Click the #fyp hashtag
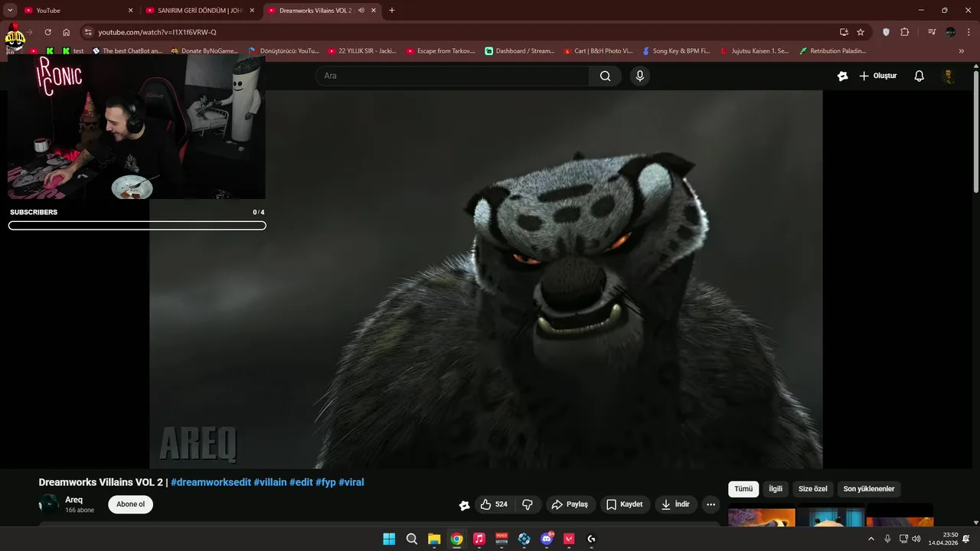Screen dimensions: 980x551 325,483
